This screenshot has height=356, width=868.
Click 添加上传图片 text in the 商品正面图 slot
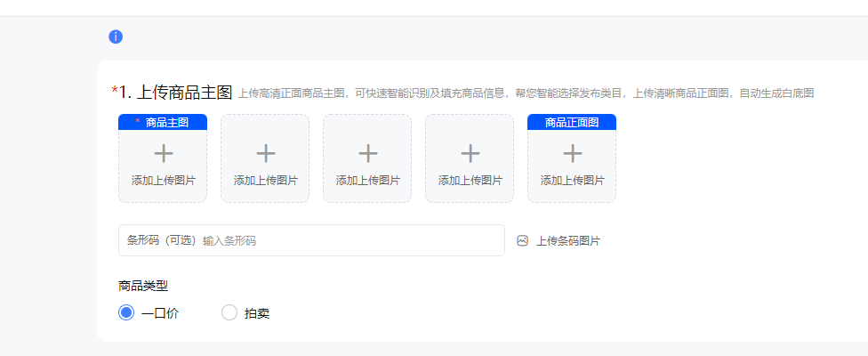tap(572, 181)
